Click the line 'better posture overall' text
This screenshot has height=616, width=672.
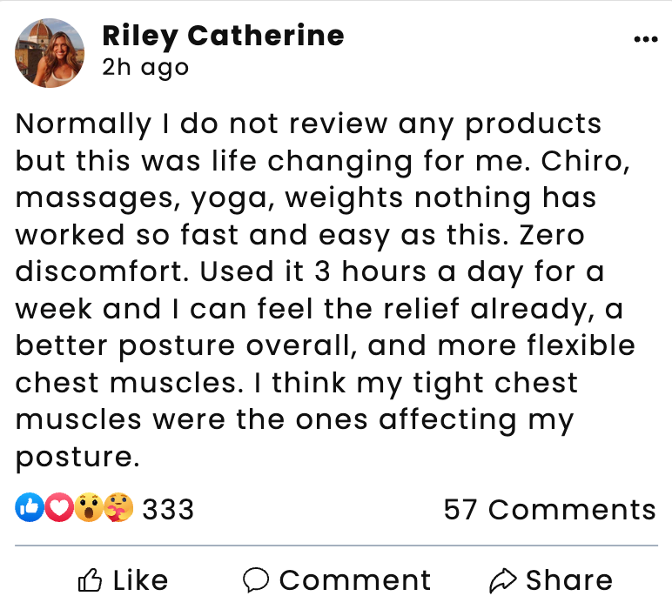click(x=325, y=346)
